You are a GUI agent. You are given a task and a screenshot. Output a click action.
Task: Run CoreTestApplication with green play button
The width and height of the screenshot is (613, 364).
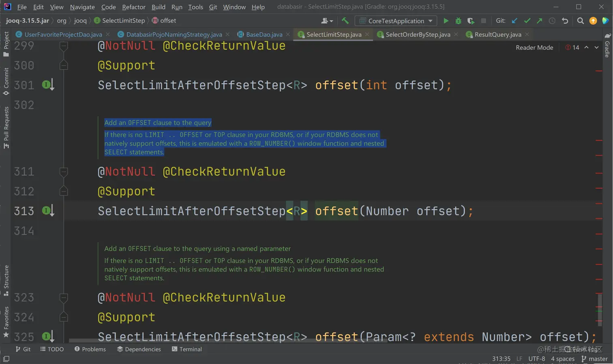tap(446, 21)
